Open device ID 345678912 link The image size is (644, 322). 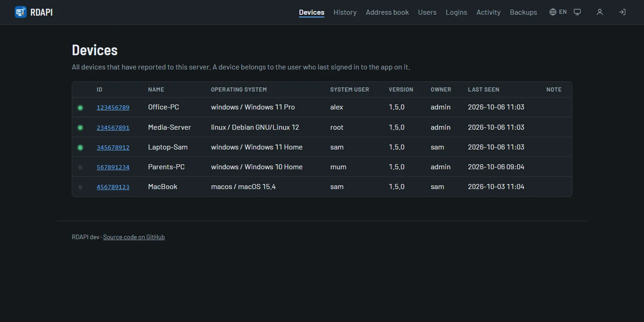[113, 148]
